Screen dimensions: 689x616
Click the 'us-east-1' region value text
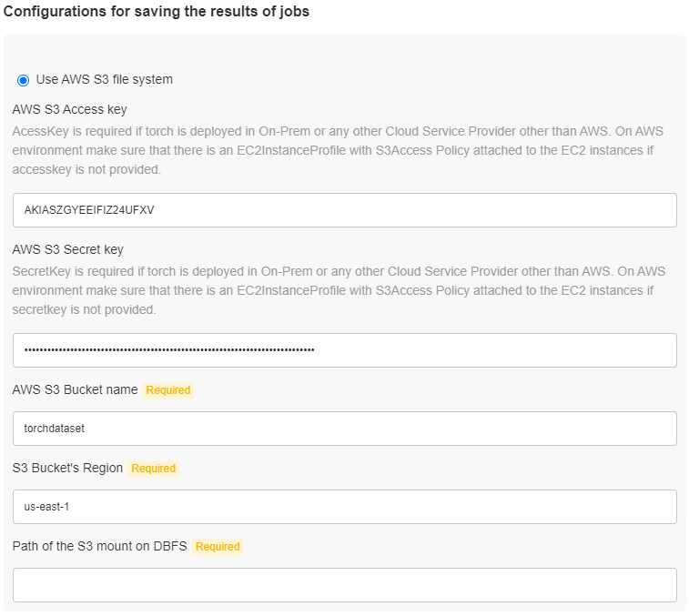pos(46,507)
